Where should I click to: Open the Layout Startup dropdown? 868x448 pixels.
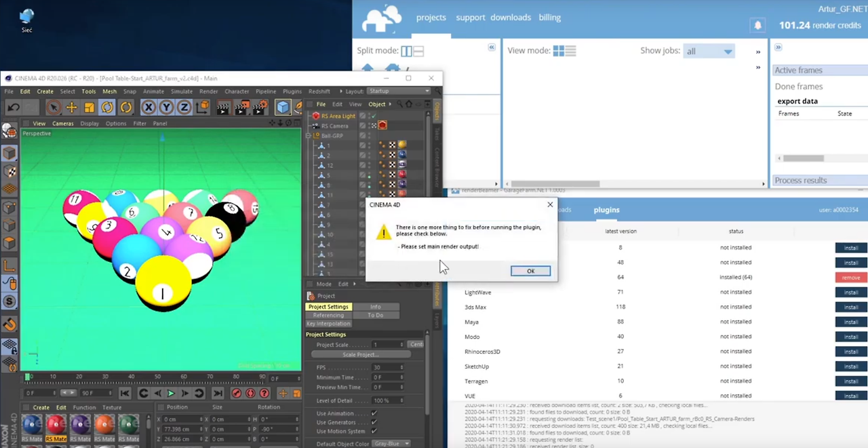click(399, 91)
